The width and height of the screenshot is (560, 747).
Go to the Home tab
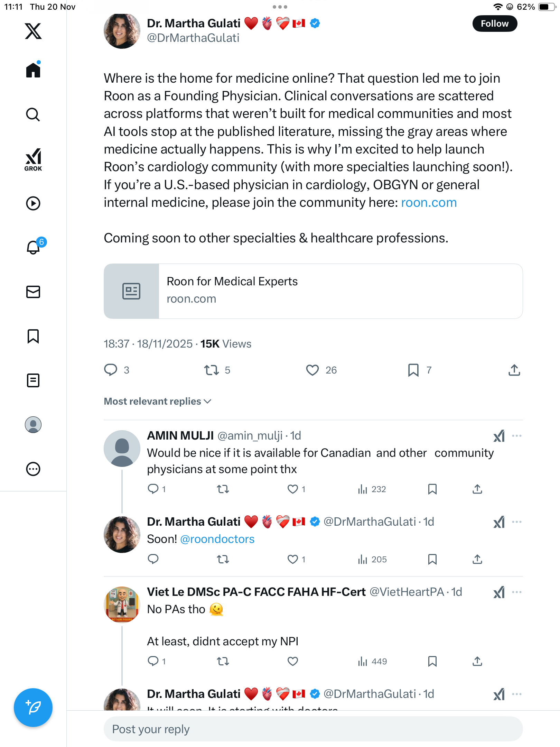[33, 70]
